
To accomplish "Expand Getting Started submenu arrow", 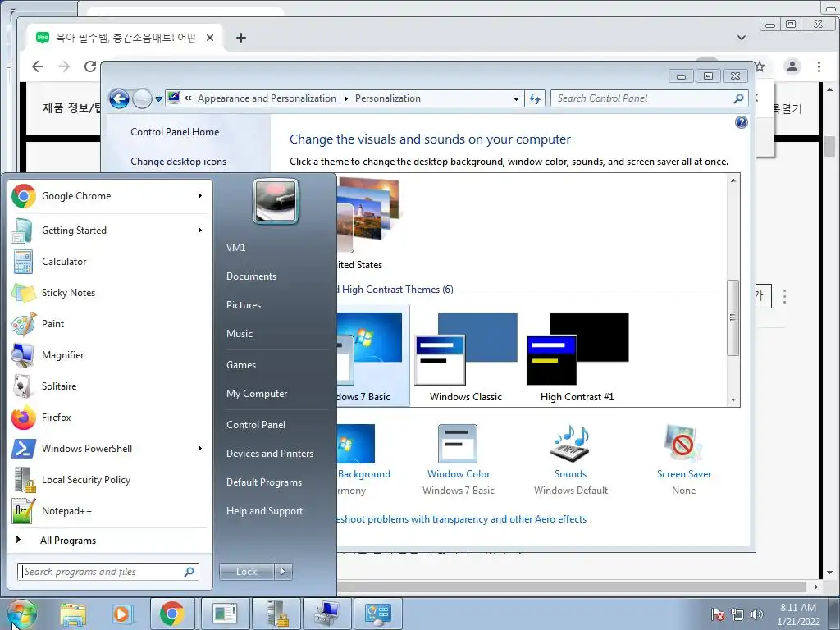I will point(200,231).
